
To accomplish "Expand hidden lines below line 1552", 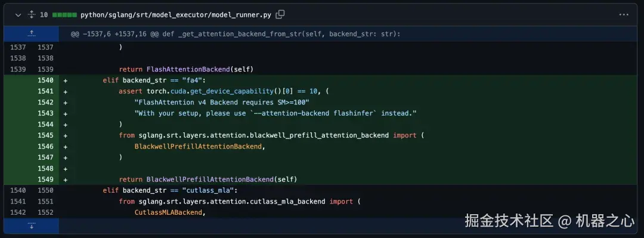I will [31, 225].
